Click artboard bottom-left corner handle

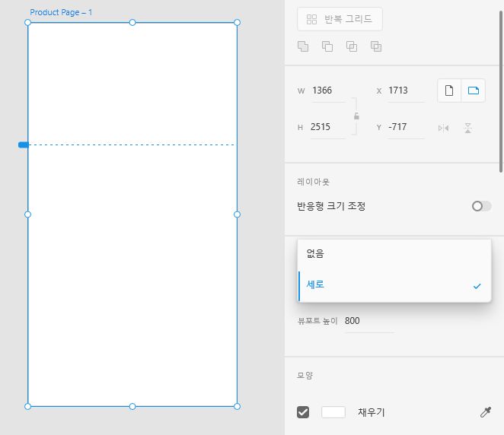(x=27, y=406)
